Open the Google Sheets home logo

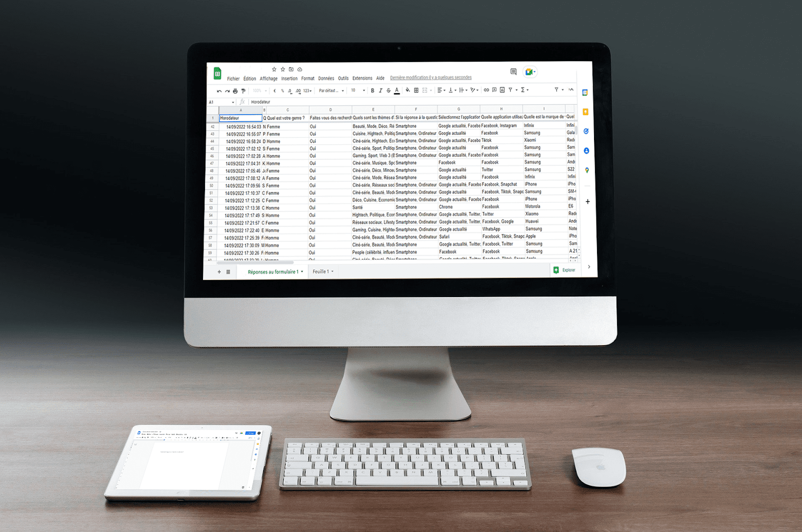(218, 74)
